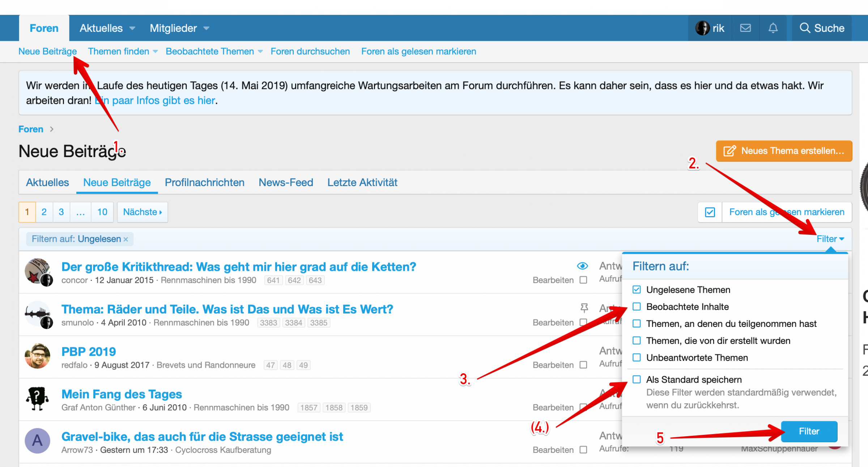
Task: Enable Beobachtete Inhalte checkbox
Action: (x=637, y=307)
